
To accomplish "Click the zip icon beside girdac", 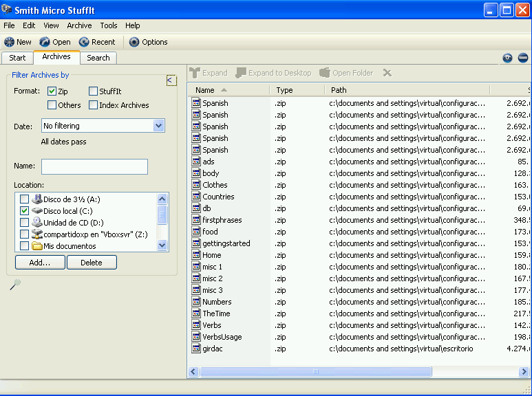I will pos(196,348).
